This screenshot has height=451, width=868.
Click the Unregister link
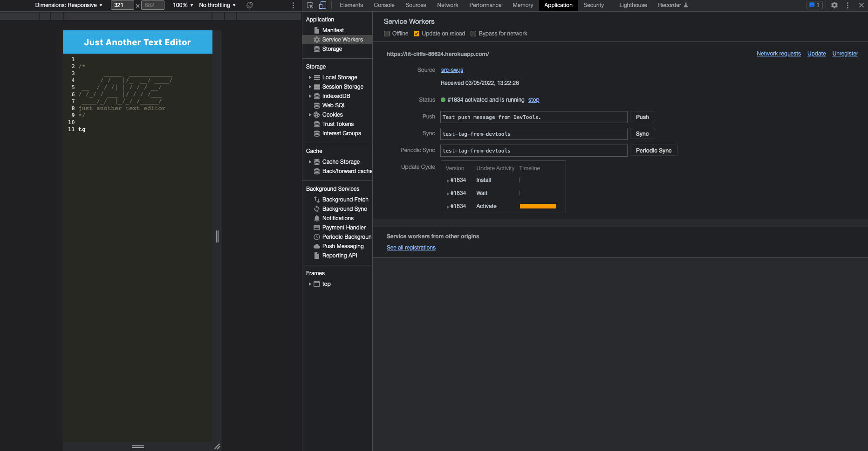pyautogui.click(x=845, y=54)
